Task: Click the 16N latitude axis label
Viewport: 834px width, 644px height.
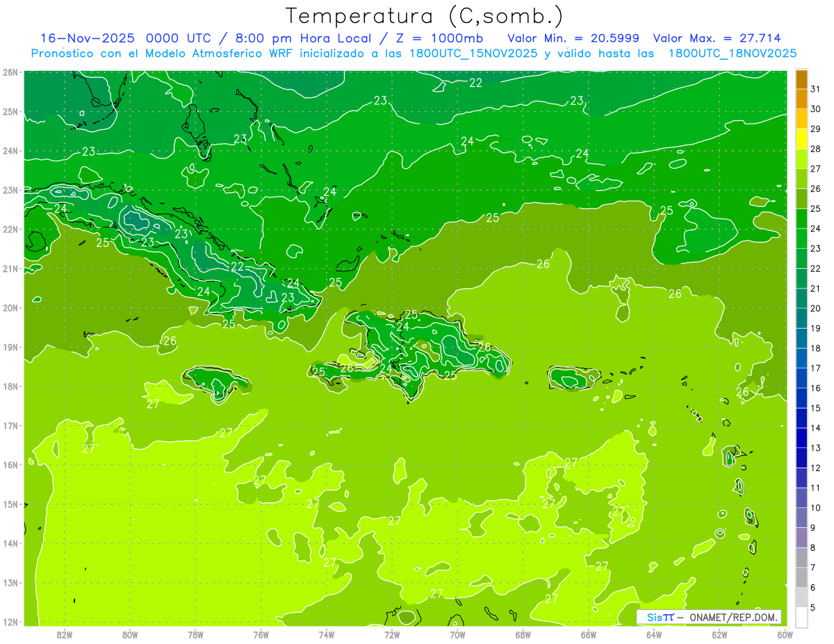Action: click(10, 465)
